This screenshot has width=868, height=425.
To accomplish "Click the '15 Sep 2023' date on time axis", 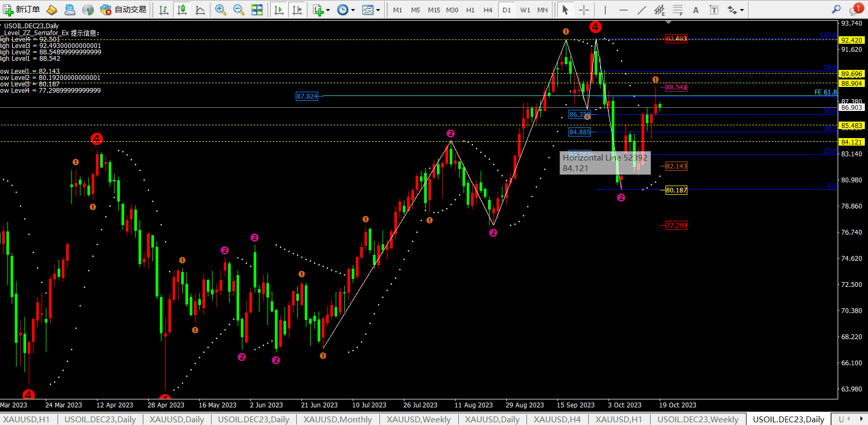I will pos(575,405).
